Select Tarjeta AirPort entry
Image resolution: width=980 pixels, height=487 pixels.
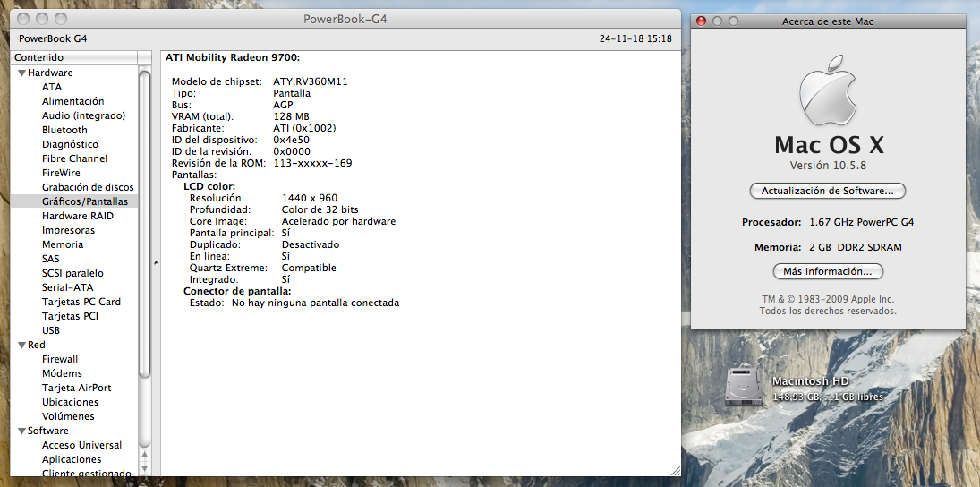click(x=77, y=389)
